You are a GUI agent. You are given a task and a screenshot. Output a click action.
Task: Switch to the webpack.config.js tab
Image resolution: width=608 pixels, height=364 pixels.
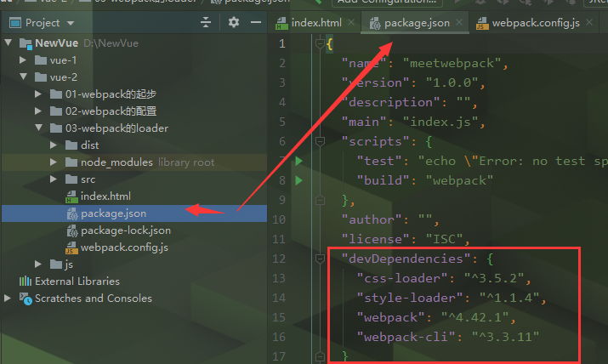pyautogui.click(x=536, y=23)
